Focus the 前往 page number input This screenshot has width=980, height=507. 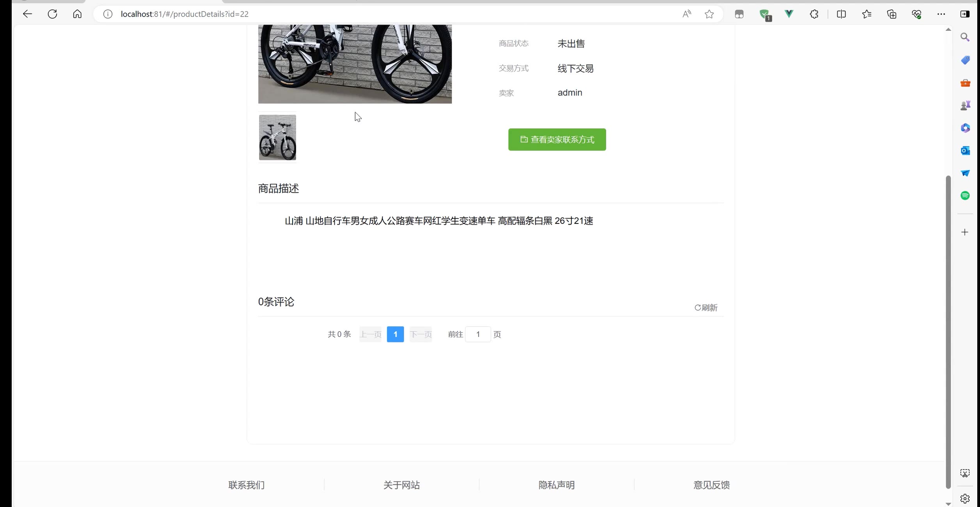(x=478, y=334)
